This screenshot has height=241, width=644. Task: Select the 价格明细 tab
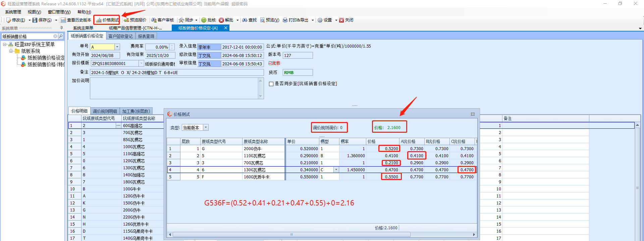point(79,111)
